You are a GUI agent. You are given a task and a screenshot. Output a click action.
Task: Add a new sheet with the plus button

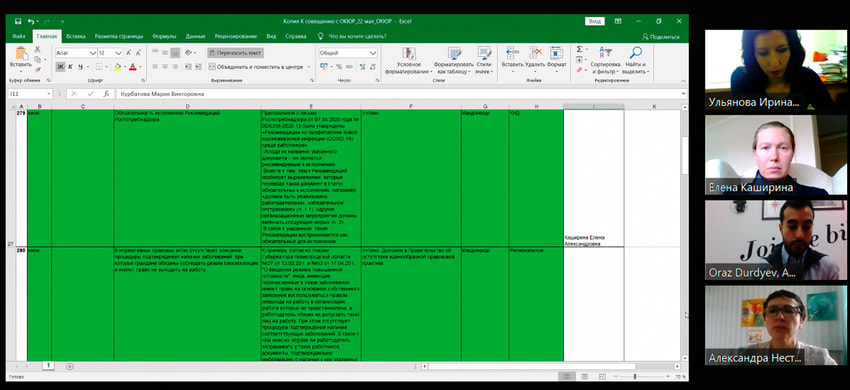click(69, 366)
